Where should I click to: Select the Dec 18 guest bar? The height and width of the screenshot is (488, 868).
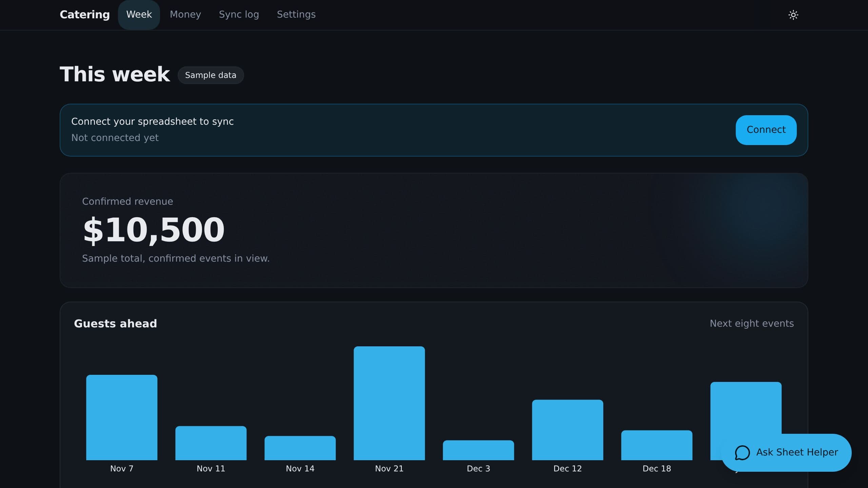point(657,445)
